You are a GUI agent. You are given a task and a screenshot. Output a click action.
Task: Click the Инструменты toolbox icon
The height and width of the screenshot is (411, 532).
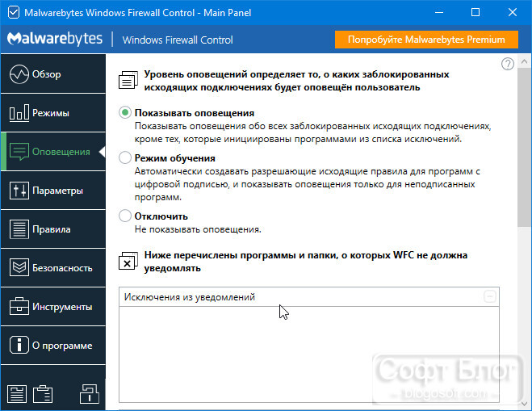pos(19,306)
